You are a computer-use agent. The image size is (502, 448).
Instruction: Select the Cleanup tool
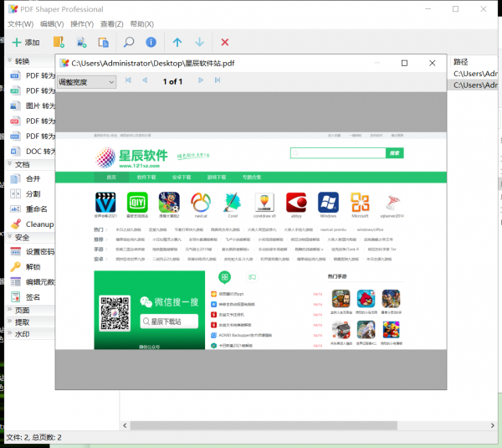pos(32,224)
